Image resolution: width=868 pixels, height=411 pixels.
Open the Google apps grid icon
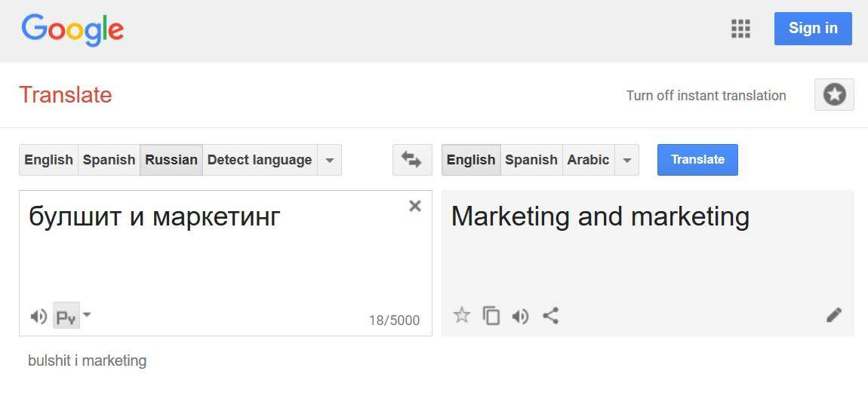pos(740,28)
